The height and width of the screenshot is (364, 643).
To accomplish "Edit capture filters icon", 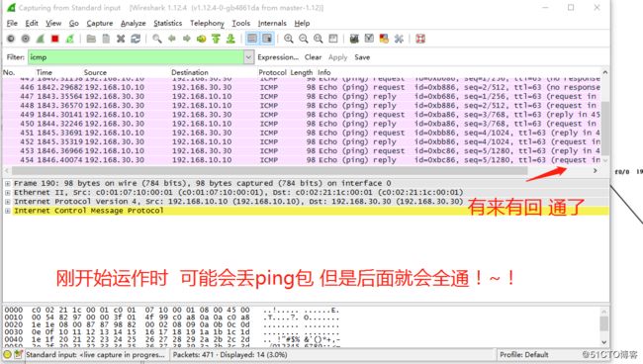I will point(354,39).
